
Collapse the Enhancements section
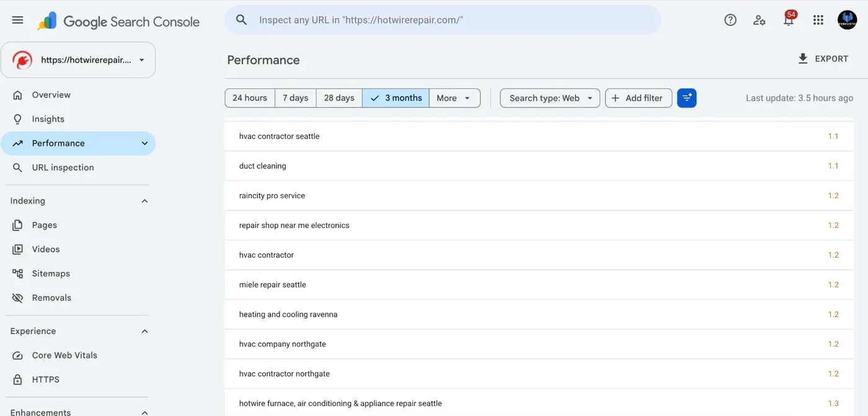tap(144, 412)
